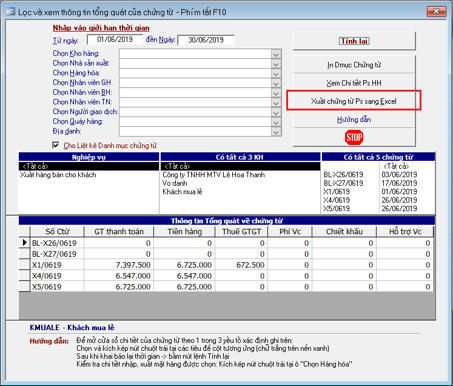Click the 'Hỗ trợ Vc' column header
The width and height of the screenshot is (453, 386).
[x=405, y=231]
